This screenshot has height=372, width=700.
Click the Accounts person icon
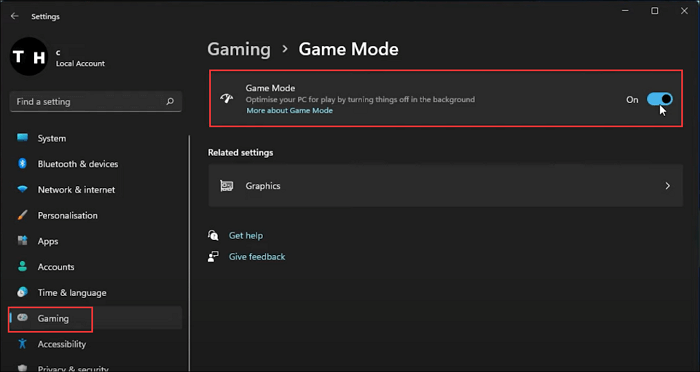tap(22, 267)
